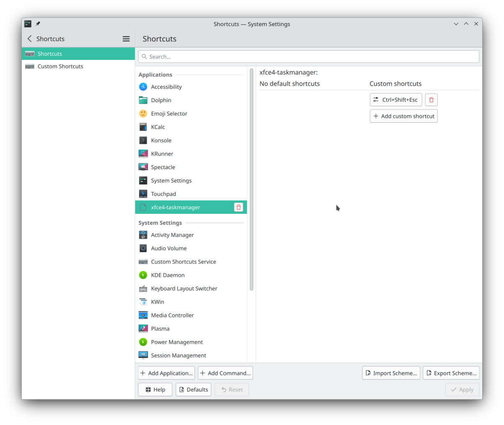Click the Emoji Selector smiley icon

[x=143, y=113]
